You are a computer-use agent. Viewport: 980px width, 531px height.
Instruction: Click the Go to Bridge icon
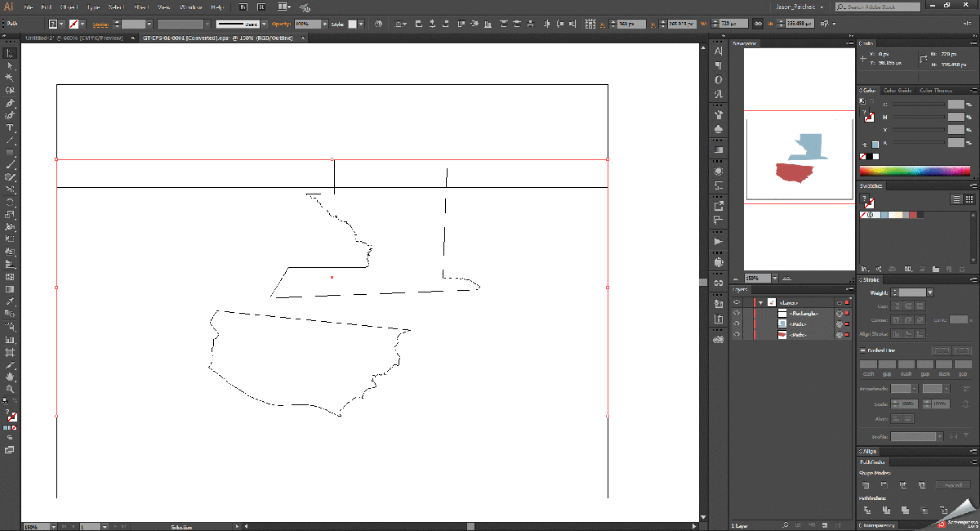242,6
